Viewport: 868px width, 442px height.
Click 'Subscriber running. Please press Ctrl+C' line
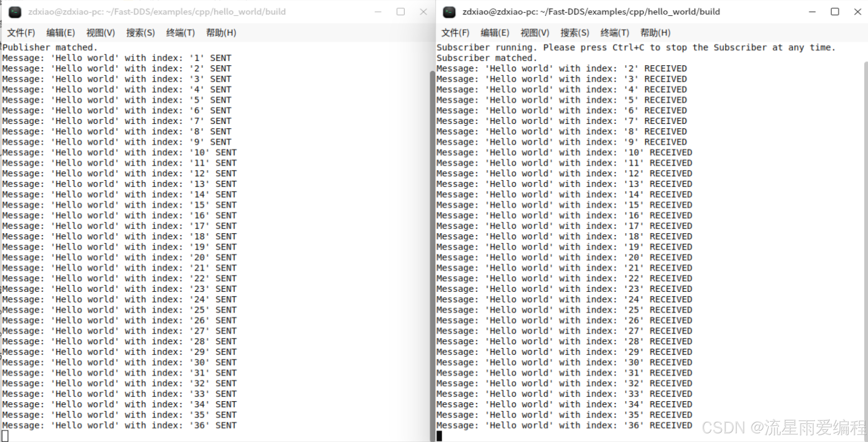click(636, 47)
